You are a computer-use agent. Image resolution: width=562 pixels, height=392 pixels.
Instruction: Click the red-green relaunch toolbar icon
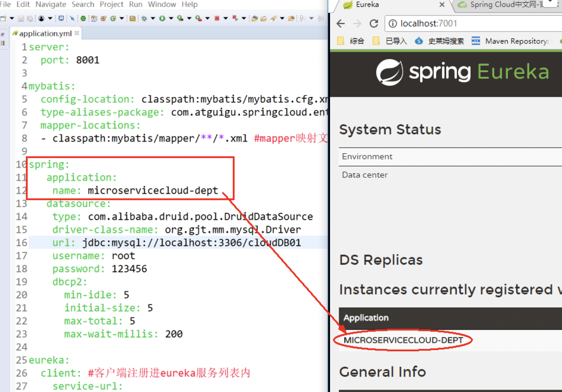(x=235, y=18)
